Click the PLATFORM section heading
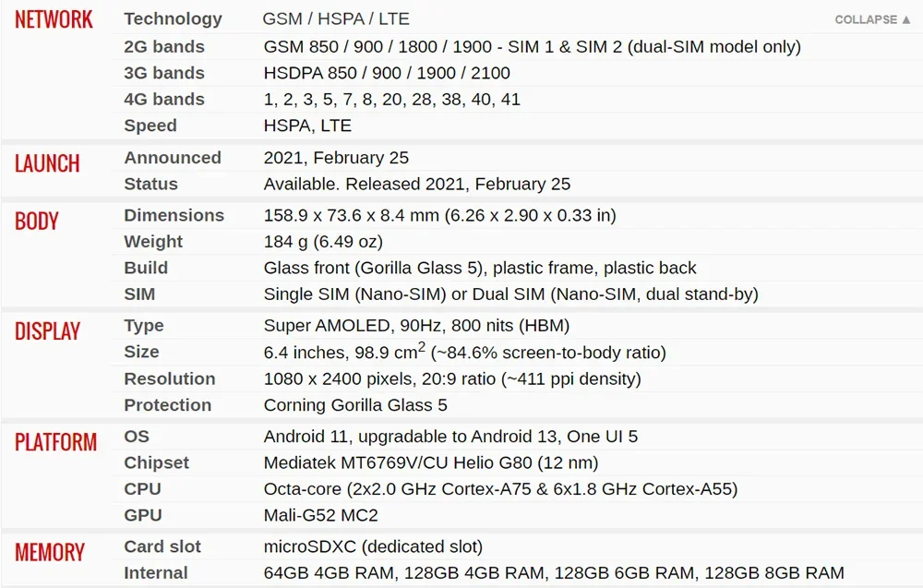 tap(55, 442)
